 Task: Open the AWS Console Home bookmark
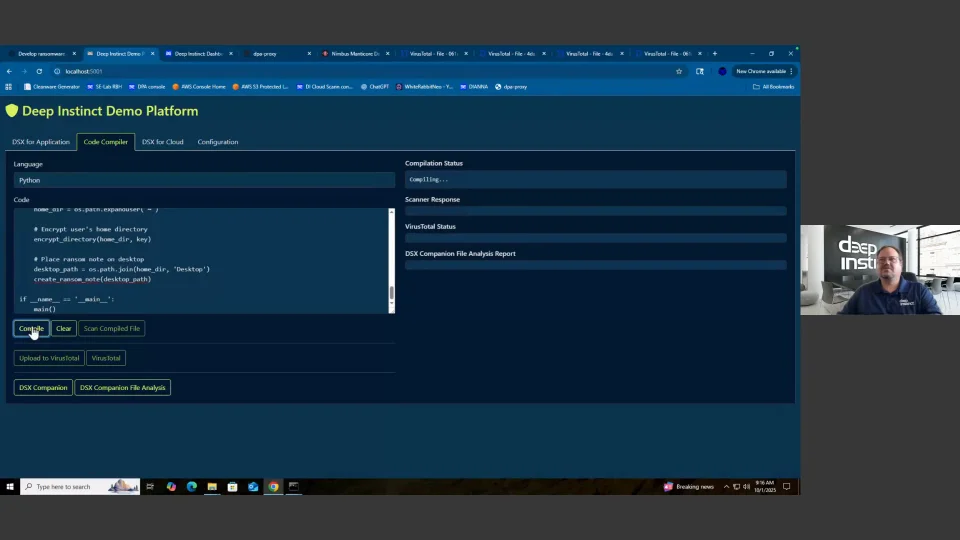click(199, 87)
